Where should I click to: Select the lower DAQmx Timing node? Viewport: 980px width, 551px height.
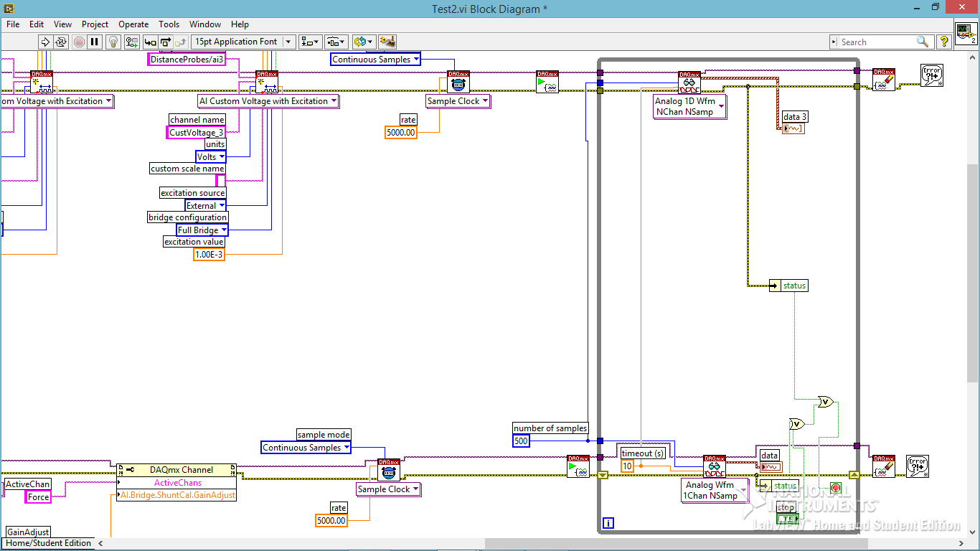click(388, 470)
